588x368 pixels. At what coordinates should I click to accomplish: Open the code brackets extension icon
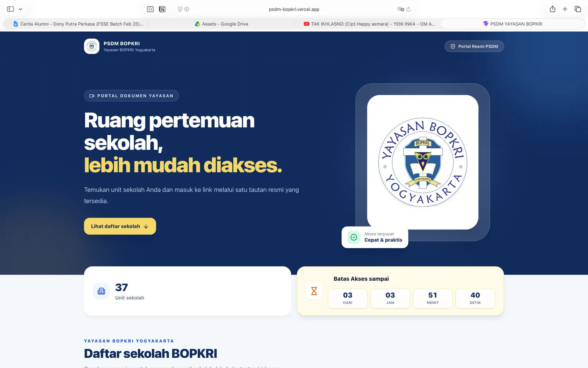pos(150,9)
